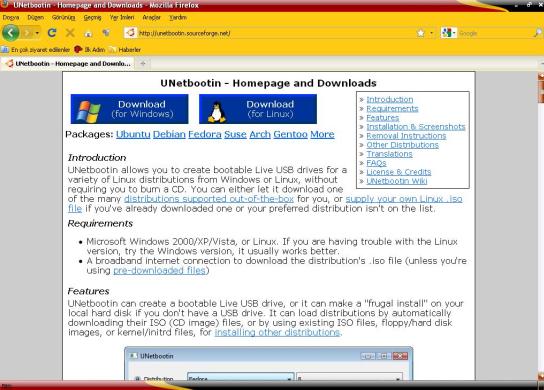The height and width of the screenshot is (390, 544).
Task: Open License & Credits link
Action: [399, 172]
